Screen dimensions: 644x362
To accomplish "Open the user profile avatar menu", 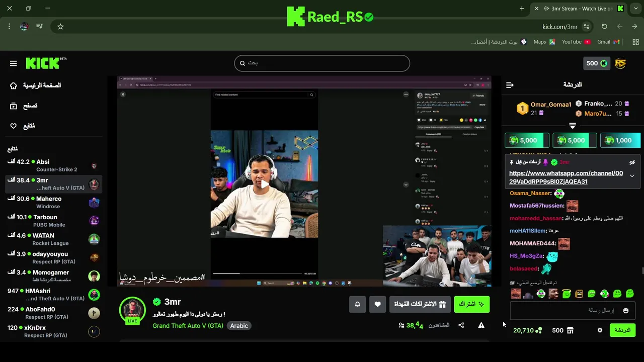I will click(620, 63).
